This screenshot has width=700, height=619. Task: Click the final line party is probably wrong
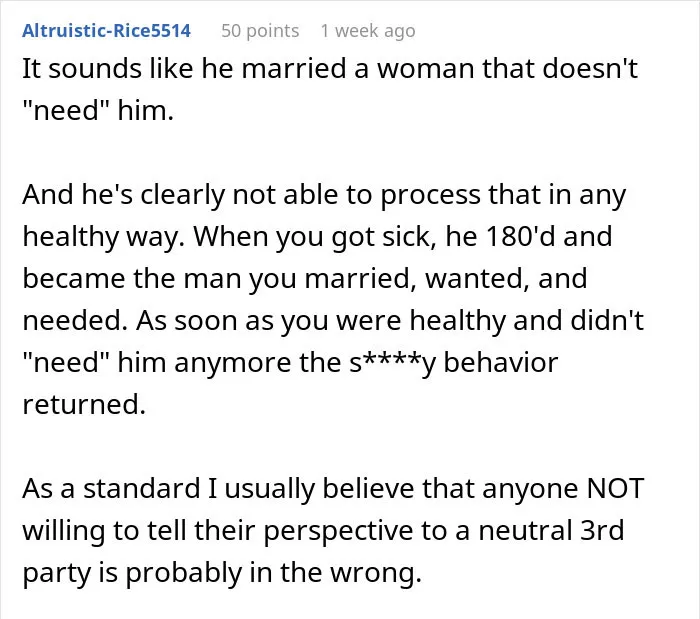(x=222, y=573)
